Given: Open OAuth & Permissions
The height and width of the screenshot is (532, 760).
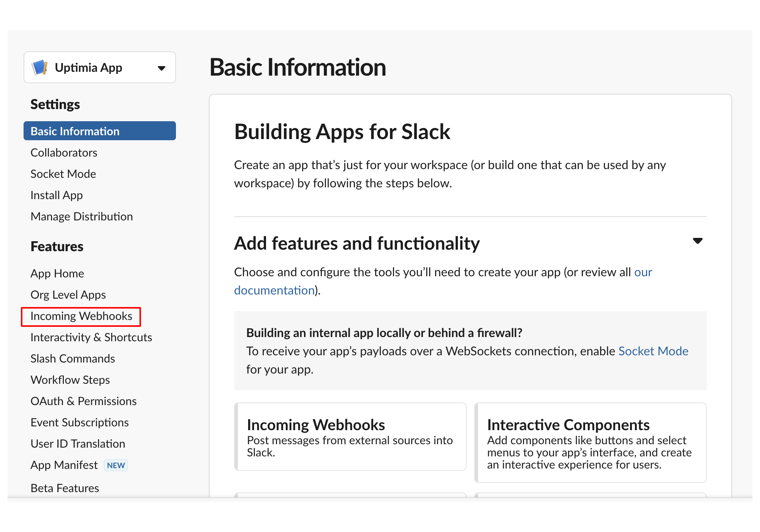Looking at the screenshot, I should [x=84, y=401].
